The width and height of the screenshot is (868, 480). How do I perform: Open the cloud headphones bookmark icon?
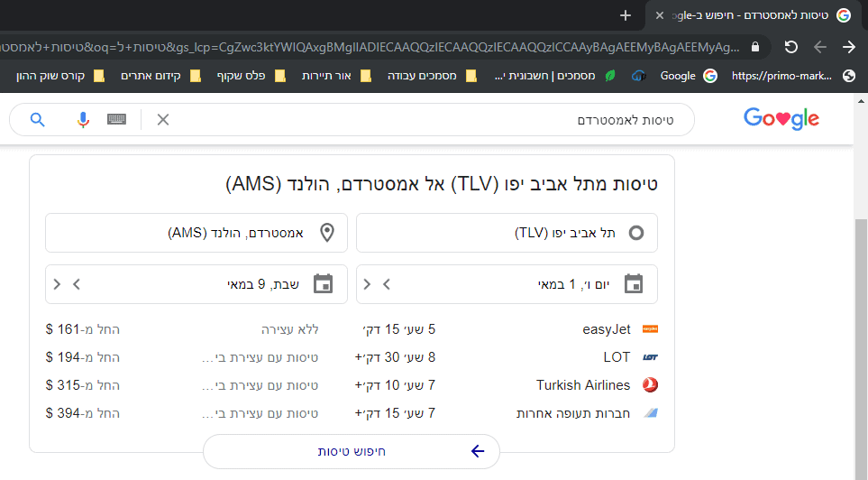[639, 76]
